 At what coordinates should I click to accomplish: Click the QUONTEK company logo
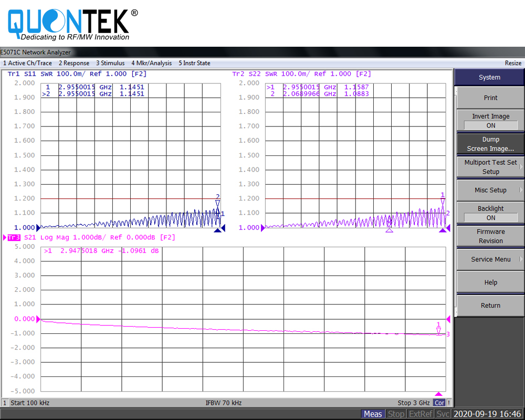click(x=72, y=25)
